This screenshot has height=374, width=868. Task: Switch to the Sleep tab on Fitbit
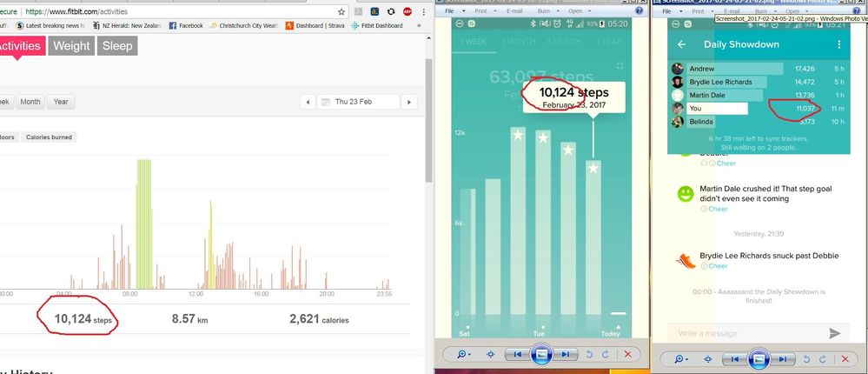(117, 46)
